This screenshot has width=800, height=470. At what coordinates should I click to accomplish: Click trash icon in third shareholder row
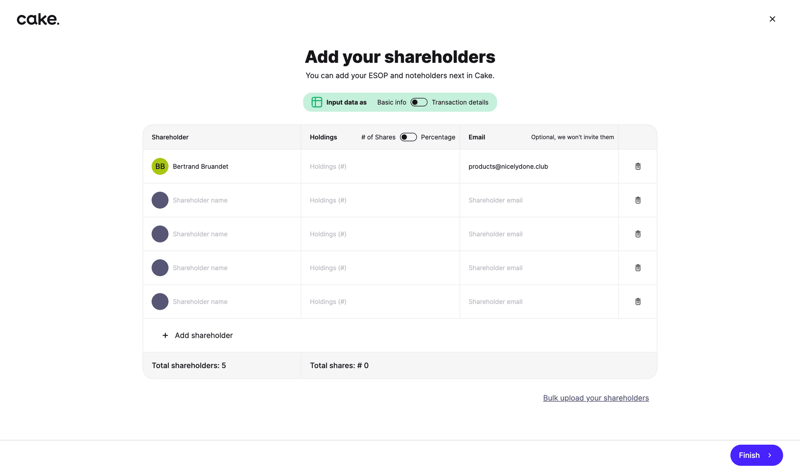(x=638, y=234)
